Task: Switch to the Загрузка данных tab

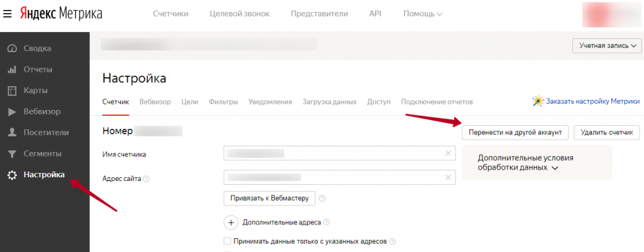Action: tap(330, 102)
